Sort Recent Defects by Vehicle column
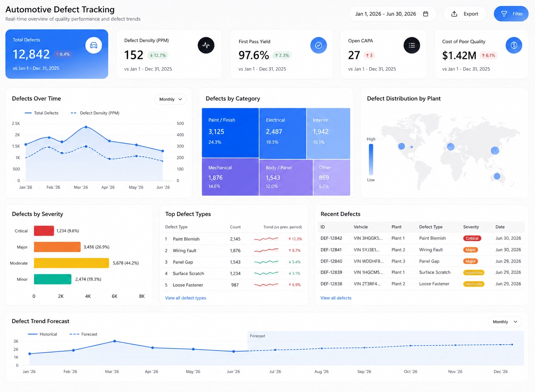Viewport: 535px width, 392px height. [x=361, y=227]
